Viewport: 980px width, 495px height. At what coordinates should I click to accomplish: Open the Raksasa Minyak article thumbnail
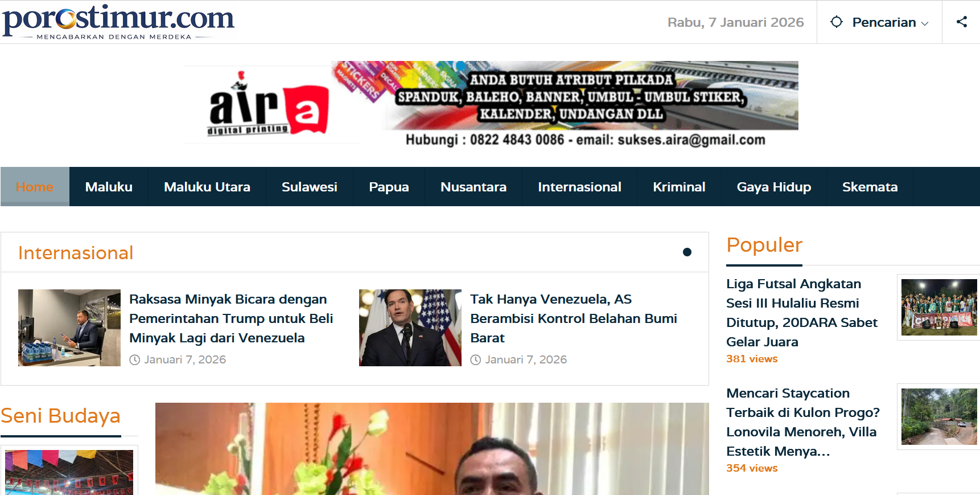click(x=69, y=328)
